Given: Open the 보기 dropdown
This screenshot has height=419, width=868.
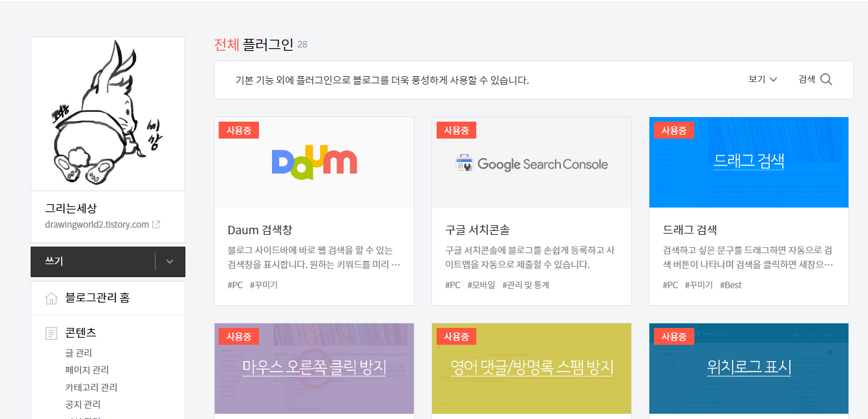Looking at the screenshot, I should (763, 79).
